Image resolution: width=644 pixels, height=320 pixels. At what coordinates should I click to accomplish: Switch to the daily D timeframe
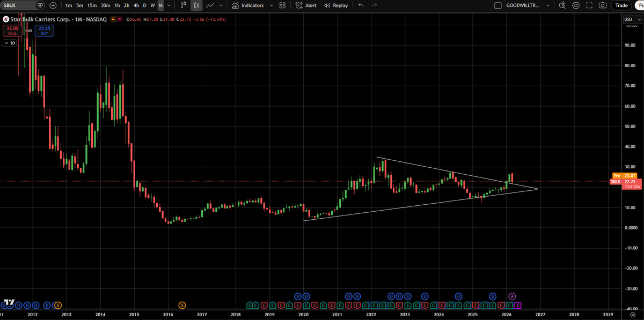click(x=144, y=5)
